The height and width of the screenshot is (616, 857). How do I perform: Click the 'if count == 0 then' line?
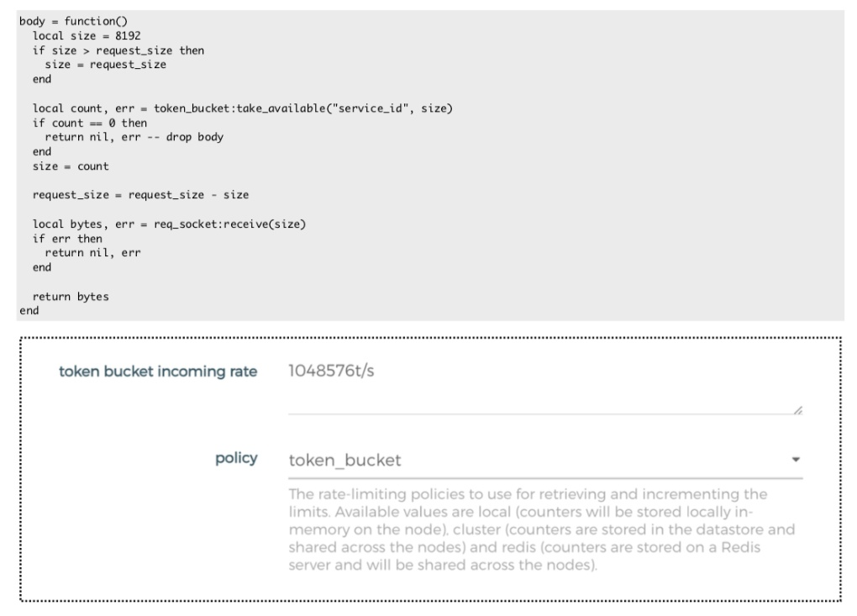[x=89, y=123]
